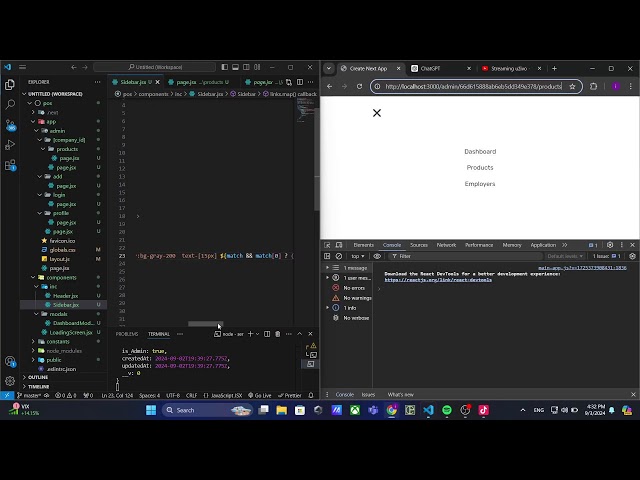640x480 pixels.
Task: Open the Run and Debug view icon
Action: [x=10, y=144]
